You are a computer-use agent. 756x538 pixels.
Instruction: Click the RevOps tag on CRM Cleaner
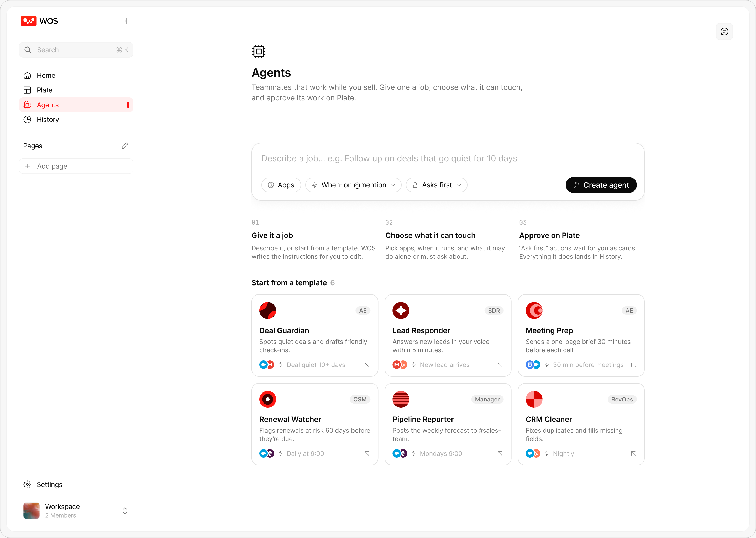pos(622,399)
